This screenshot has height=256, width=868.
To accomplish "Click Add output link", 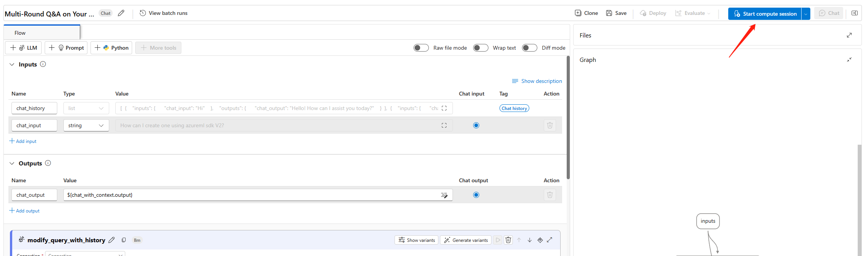I will click(x=24, y=211).
